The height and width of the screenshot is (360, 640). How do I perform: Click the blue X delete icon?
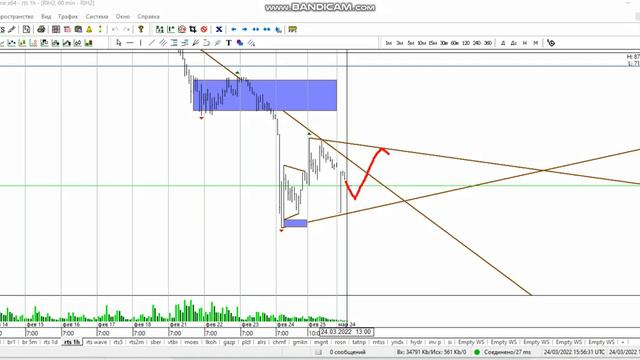point(219,29)
